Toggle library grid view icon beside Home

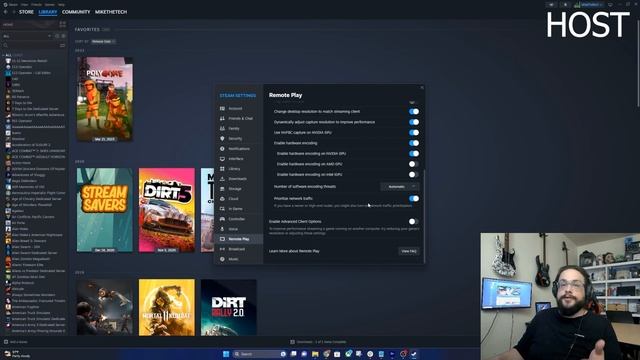(62, 24)
